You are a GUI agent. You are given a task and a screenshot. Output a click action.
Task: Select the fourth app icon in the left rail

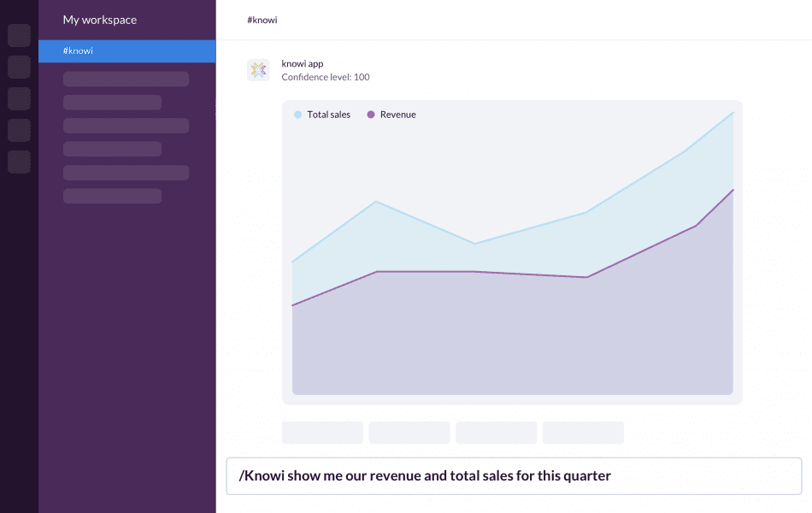(19, 130)
